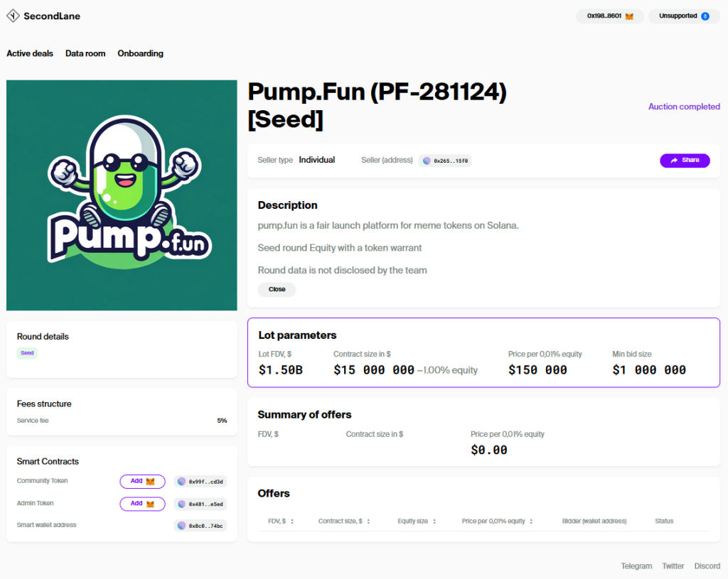Open the Discord footer link
Viewport: 728px width, 579px height.
coord(707,566)
